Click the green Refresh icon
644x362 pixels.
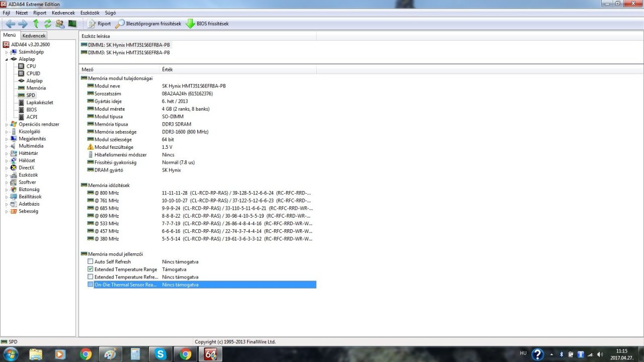tap(48, 24)
